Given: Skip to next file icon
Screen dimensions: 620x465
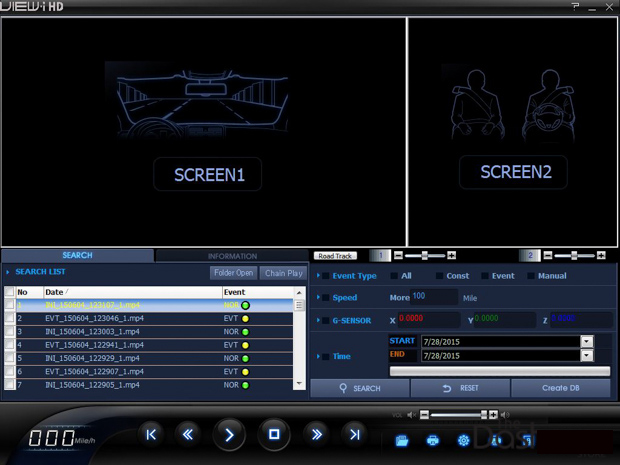Looking at the screenshot, I should pos(353,434).
